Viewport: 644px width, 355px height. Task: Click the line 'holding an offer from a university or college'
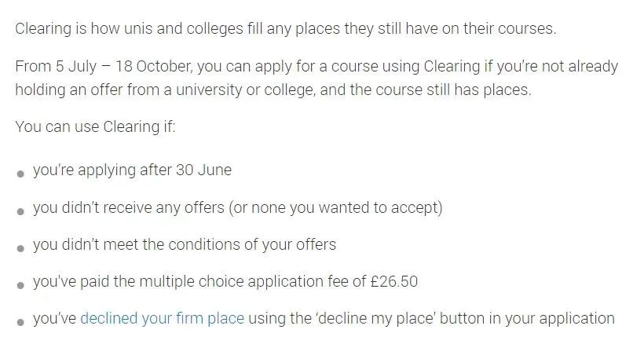tap(165, 90)
